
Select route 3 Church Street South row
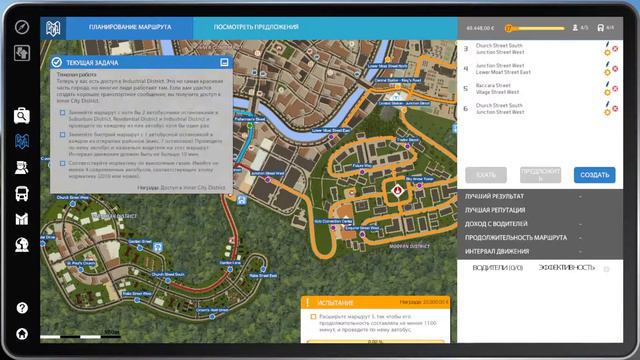pos(540,49)
